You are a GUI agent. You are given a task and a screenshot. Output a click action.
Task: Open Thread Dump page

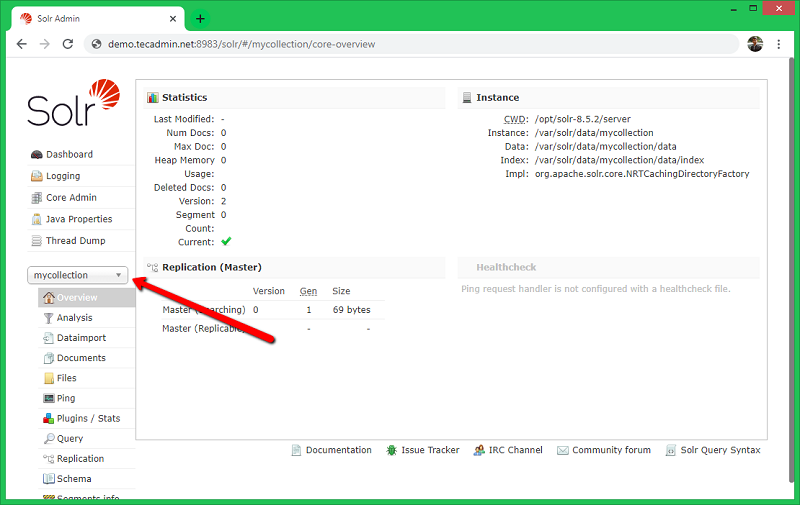click(76, 241)
